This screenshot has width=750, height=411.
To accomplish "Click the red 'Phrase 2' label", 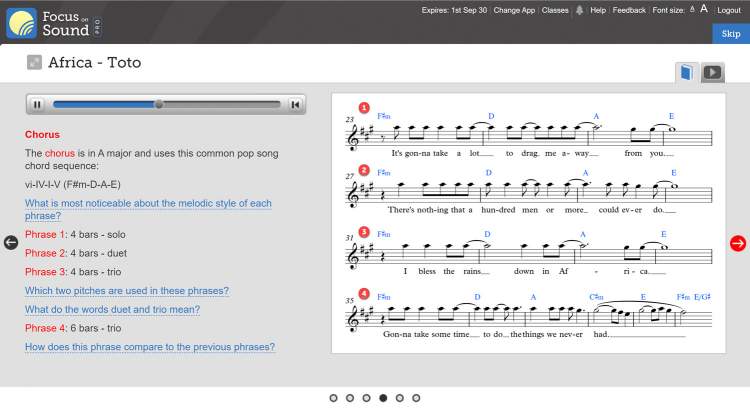I will (44, 253).
